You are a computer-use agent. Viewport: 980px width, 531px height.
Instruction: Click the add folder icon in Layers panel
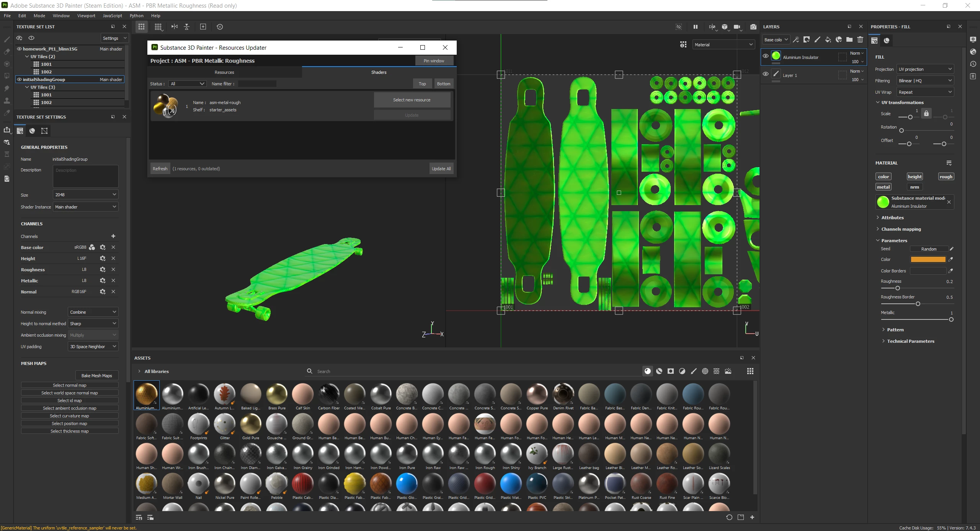click(849, 40)
